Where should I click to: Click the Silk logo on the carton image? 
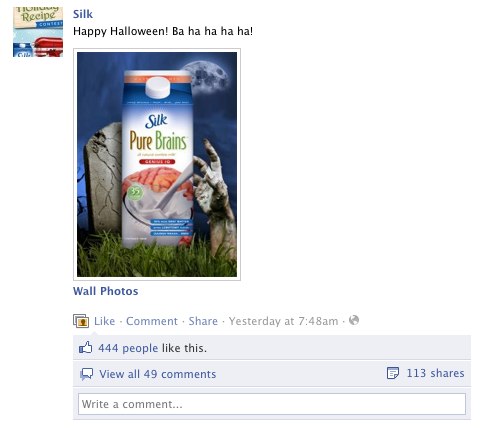click(x=156, y=121)
